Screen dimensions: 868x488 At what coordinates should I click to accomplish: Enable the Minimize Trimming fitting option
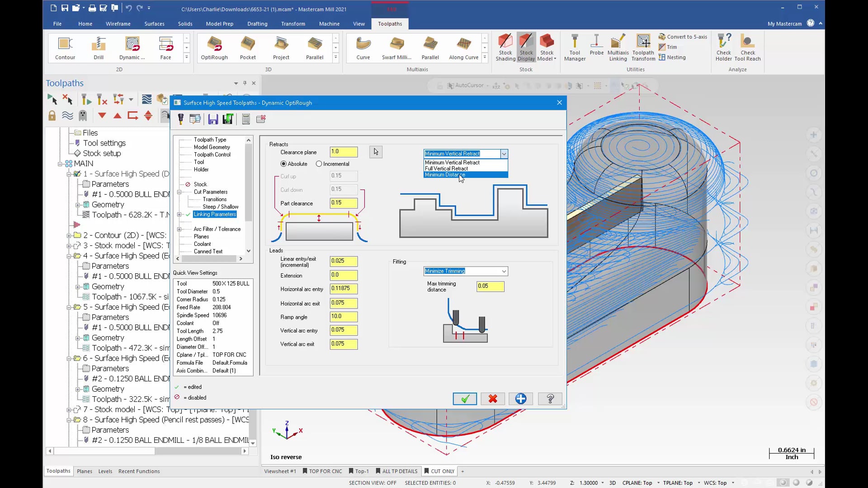tap(465, 271)
